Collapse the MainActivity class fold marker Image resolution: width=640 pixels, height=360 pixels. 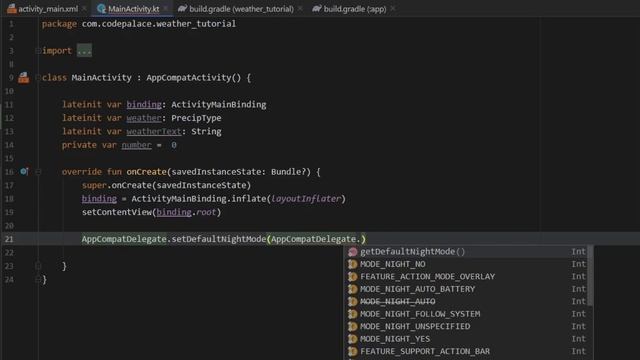coord(38,78)
